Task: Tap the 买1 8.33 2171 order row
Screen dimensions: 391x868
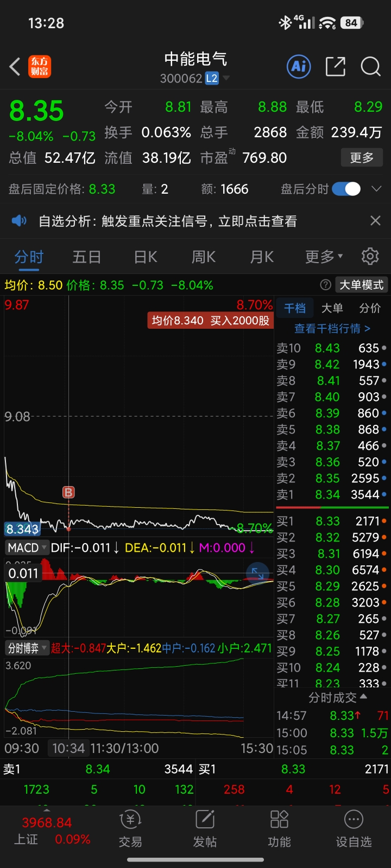Action: click(x=332, y=521)
